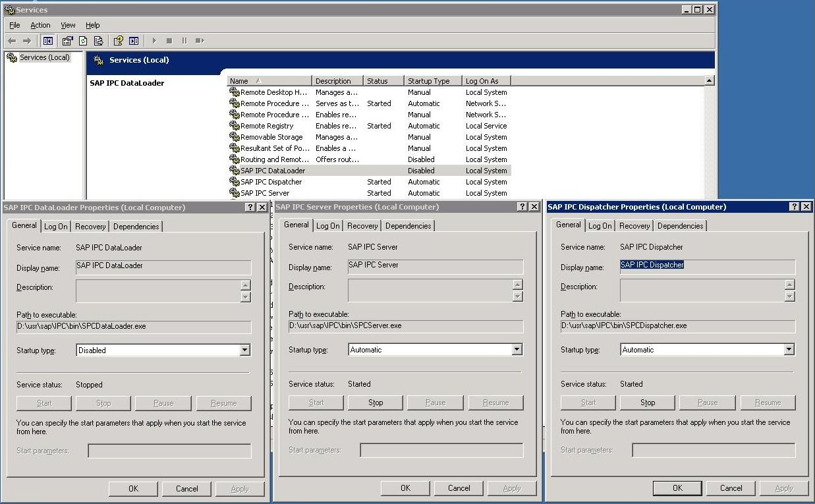Stop the service in SAP IPC Dispatcher Properties
Image resolution: width=815 pixels, height=504 pixels.
coord(648,403)
